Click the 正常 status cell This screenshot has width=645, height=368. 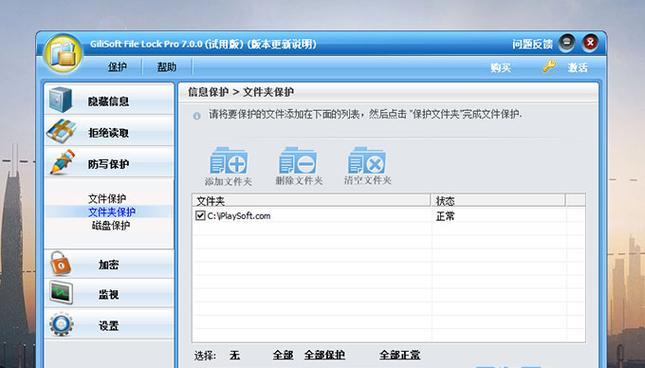click(445, 216)
